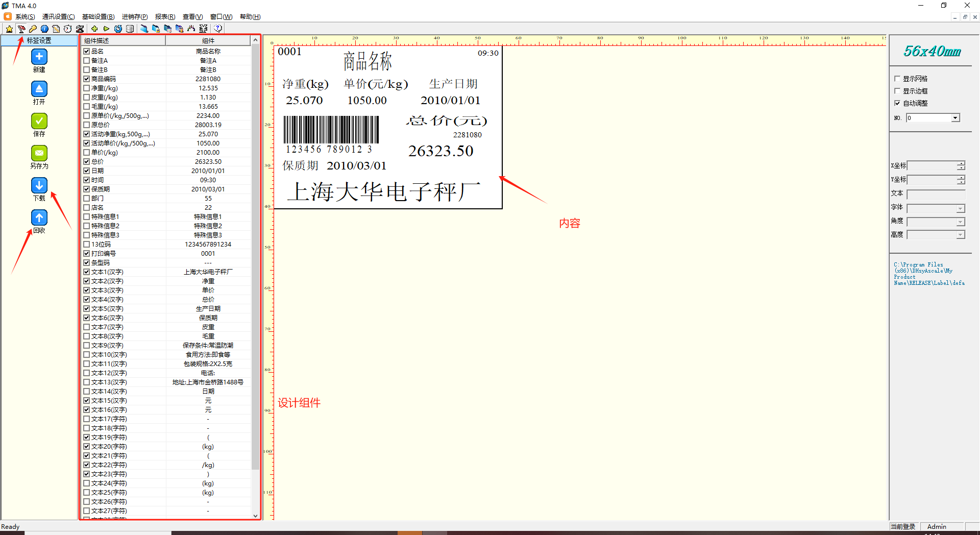Click the notepad document toolbar icon
This screenshot has height=535, width=980.
(x=56, y=29)
